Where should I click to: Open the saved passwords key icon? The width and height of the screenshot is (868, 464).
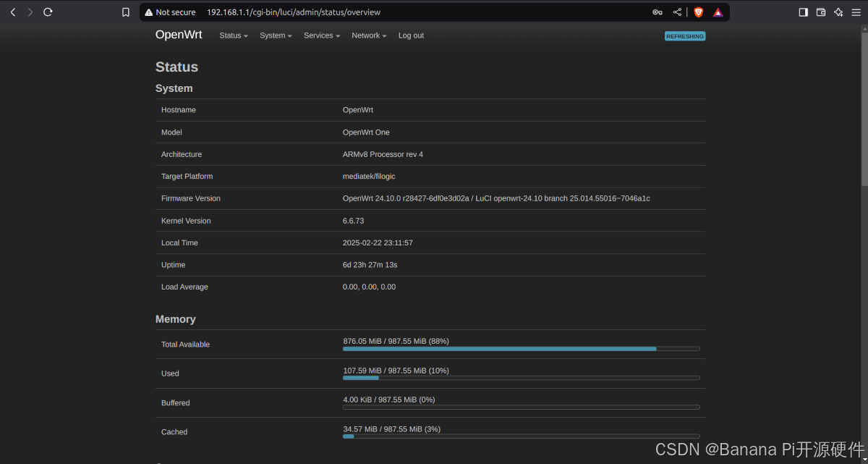658,12
